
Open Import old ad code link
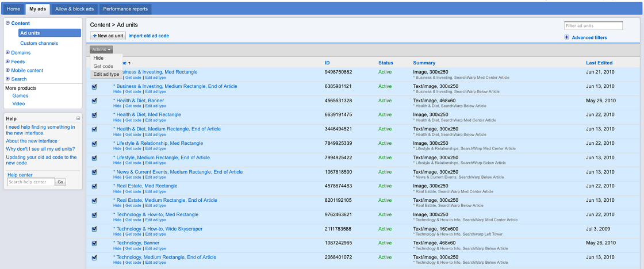149,36
